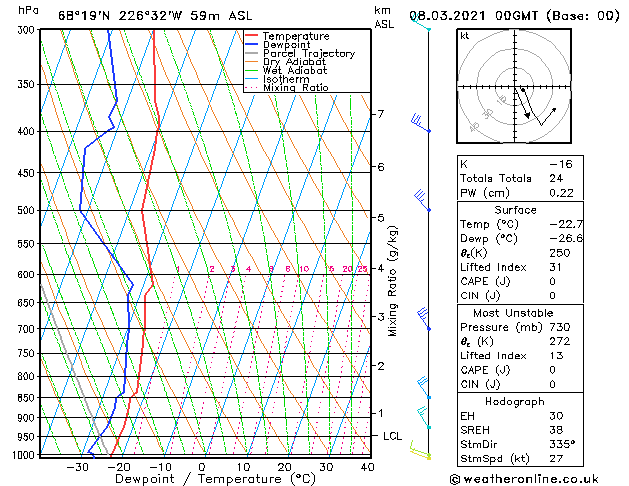This screenshot has height=486, width=629.
Task: Click the 0 temperature axis label
Action: click(202, 468)
